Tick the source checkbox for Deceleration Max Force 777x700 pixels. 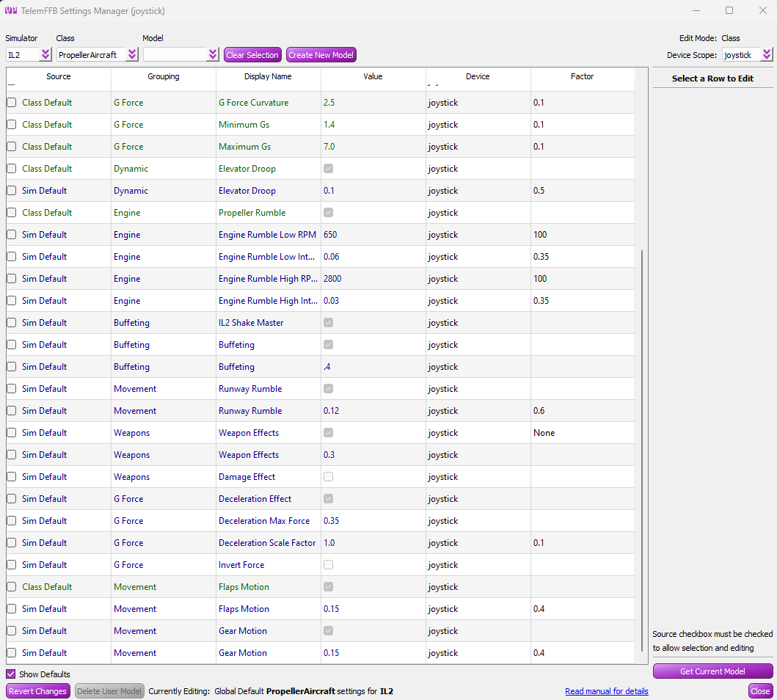pyautogui.click(x=12, y=521)
